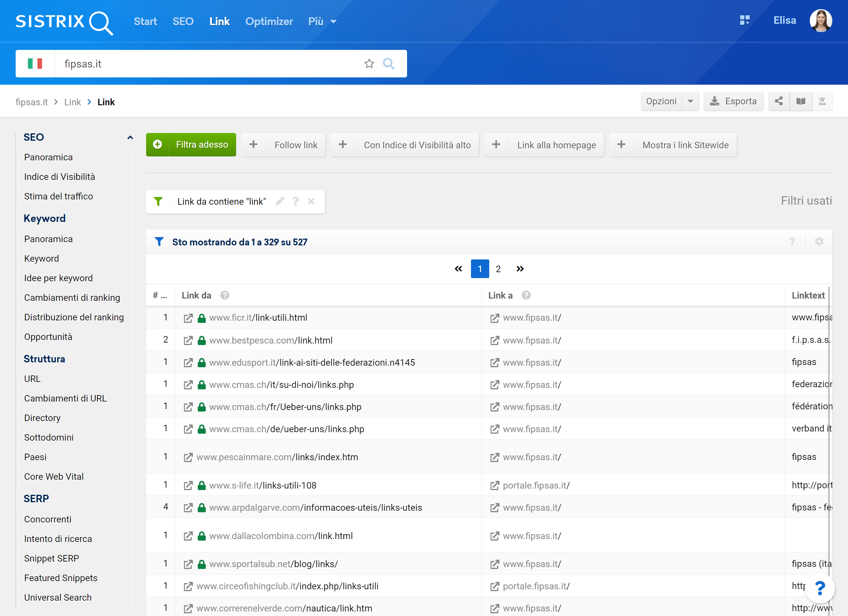Open external link icon for www.bestpesca.com row
Image resolution: width=848 pixels, height=616 pixels.
(188, 340)
